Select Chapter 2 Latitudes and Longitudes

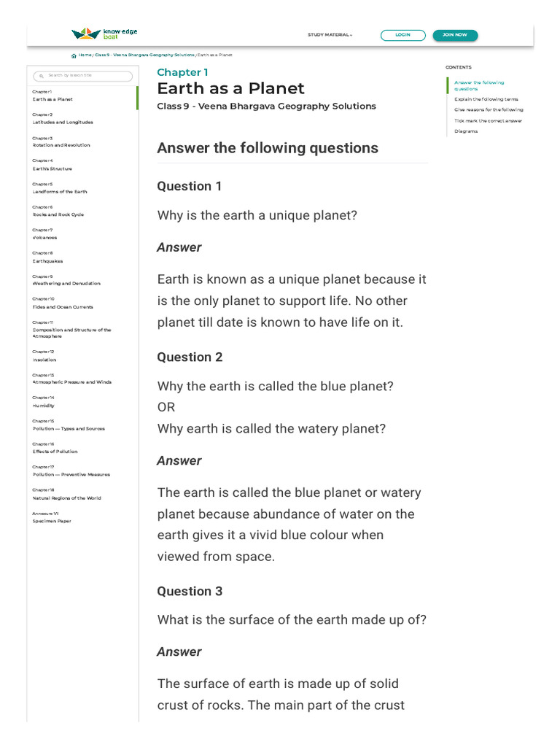tap(63, 122)
